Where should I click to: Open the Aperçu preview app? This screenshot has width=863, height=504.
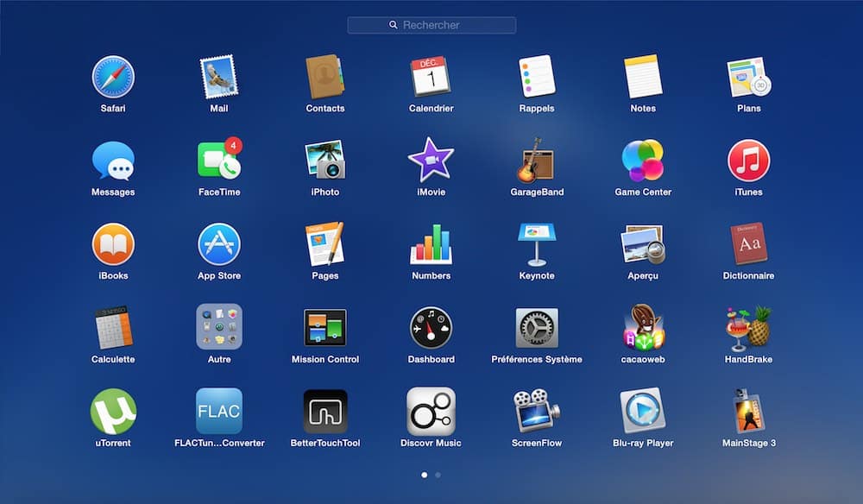(x=643, y=244)
